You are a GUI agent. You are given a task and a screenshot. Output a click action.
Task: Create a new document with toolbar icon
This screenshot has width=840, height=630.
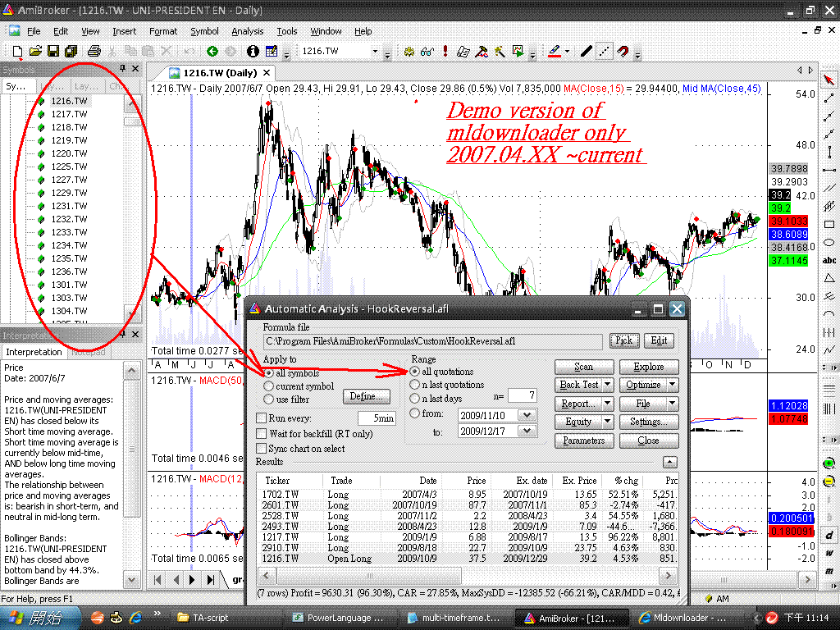(x=17, y=52)
